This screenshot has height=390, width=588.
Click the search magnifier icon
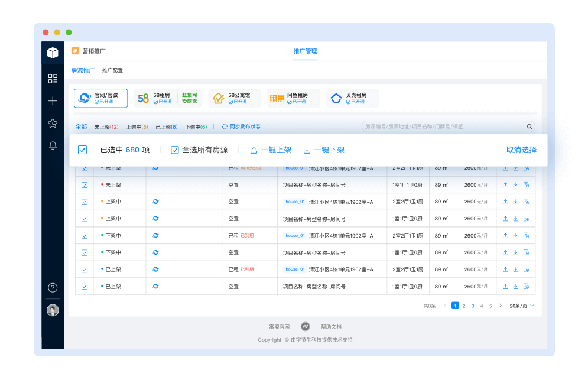click(529, 126)
